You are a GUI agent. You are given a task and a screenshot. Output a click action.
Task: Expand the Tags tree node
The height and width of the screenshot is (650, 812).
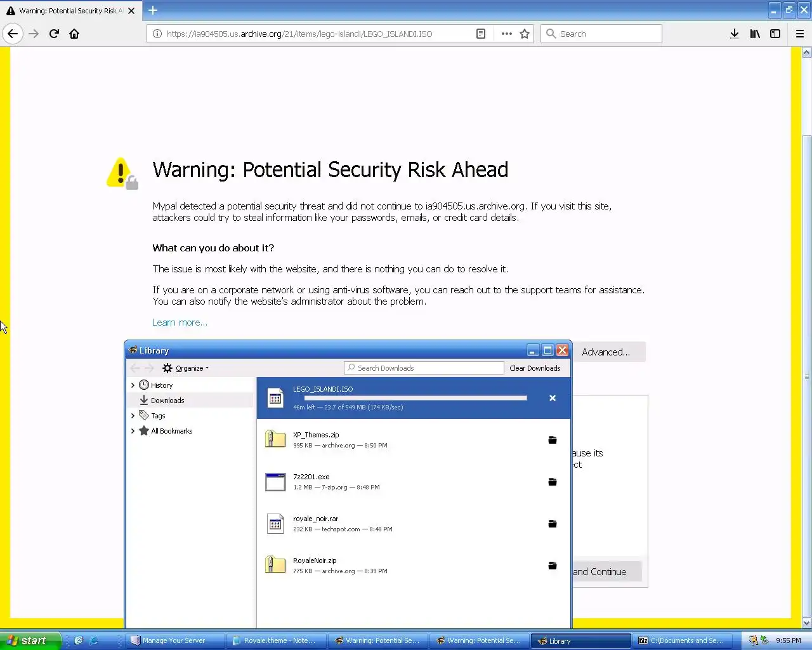(133, 416)
